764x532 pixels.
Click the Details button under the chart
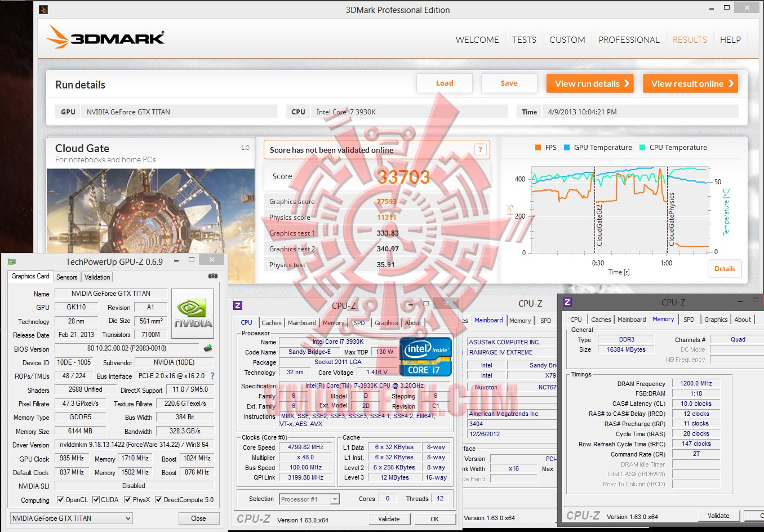[x=725, y=269]
